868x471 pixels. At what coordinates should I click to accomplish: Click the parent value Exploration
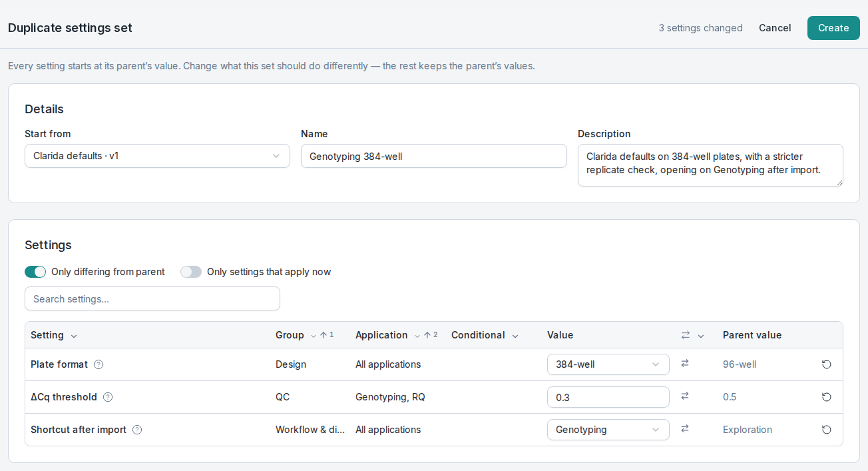click(748, 430)
